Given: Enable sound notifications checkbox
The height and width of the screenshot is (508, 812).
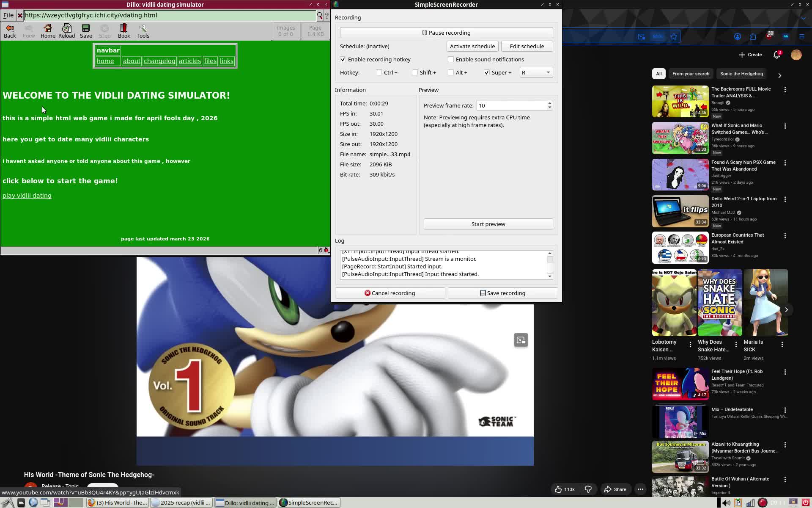Looking at the screenshot, I should (451, 59).
